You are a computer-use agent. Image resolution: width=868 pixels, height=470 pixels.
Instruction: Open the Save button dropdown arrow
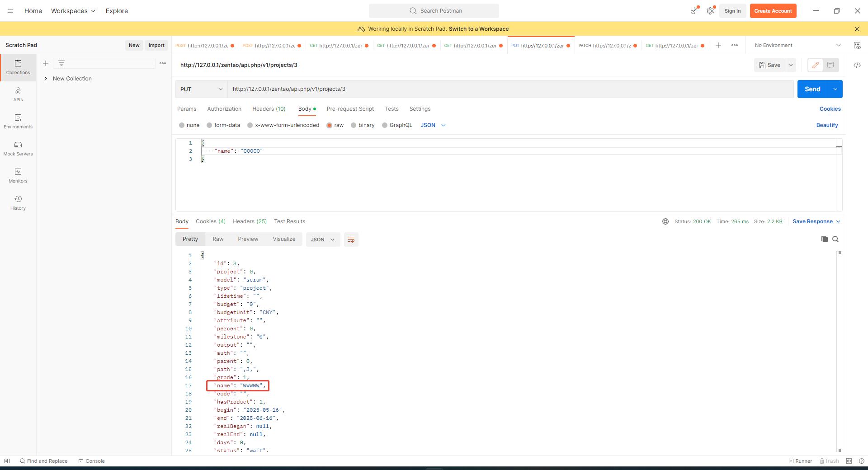click(791, 65)
